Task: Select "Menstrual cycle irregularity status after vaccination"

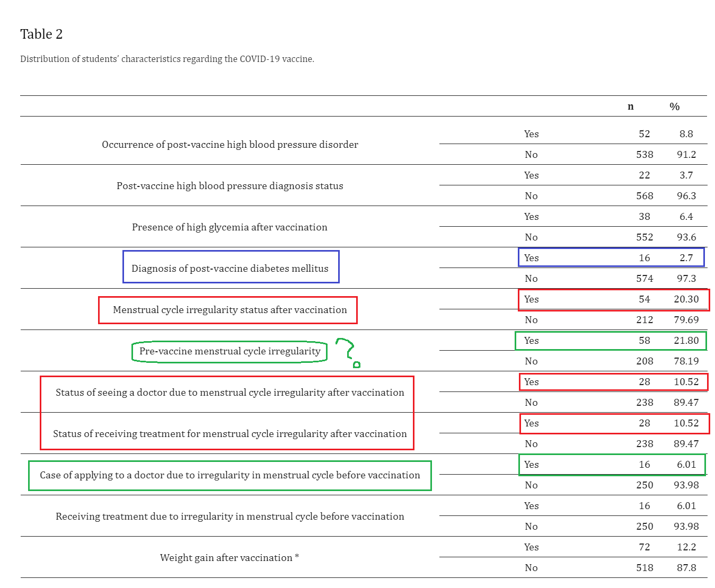Action: (x=230, y=310)
